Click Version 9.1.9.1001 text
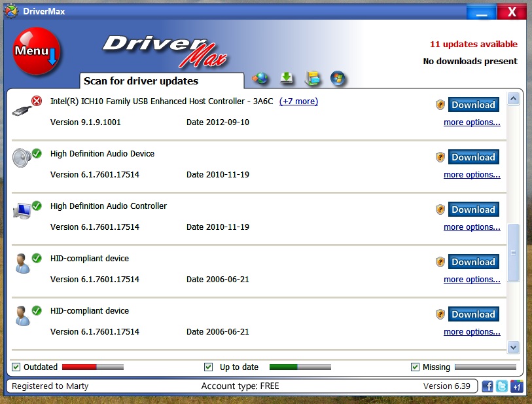Viewport: 532px width, 404px height. tap(86, 122)
